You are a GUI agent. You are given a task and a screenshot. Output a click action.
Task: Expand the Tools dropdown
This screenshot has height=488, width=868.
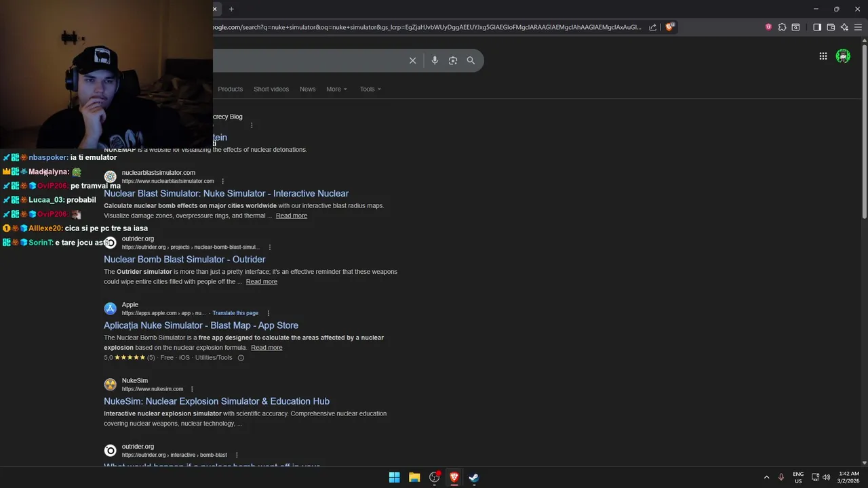(x=370, y=89)
